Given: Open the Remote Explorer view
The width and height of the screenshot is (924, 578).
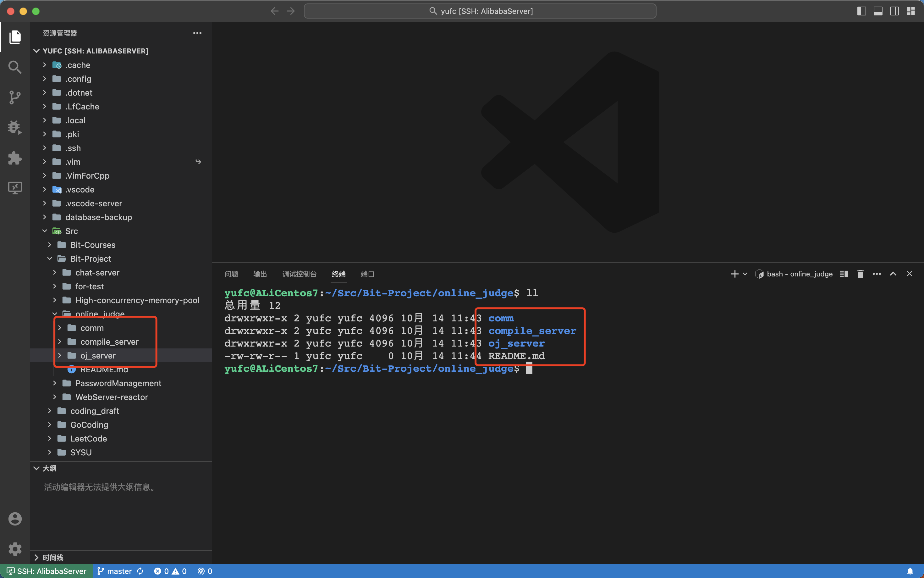Looking at the screenshot, I should (x=15, y=188).
